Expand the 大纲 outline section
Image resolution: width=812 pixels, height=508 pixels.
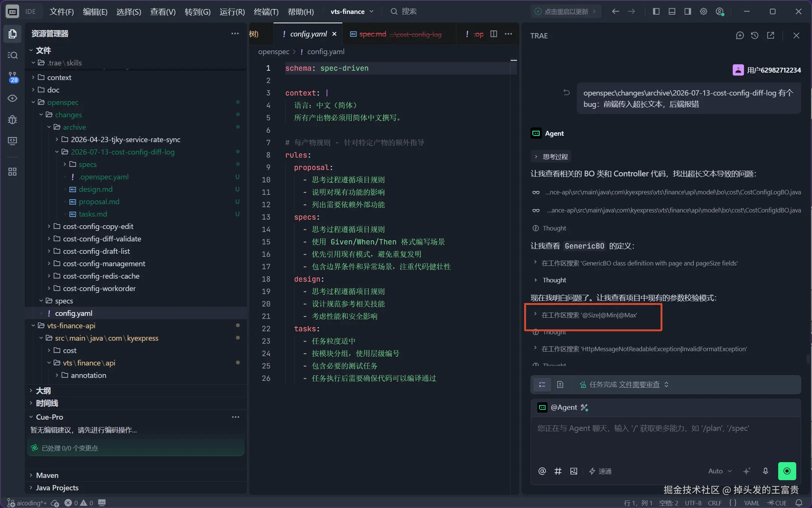[43, 391]
